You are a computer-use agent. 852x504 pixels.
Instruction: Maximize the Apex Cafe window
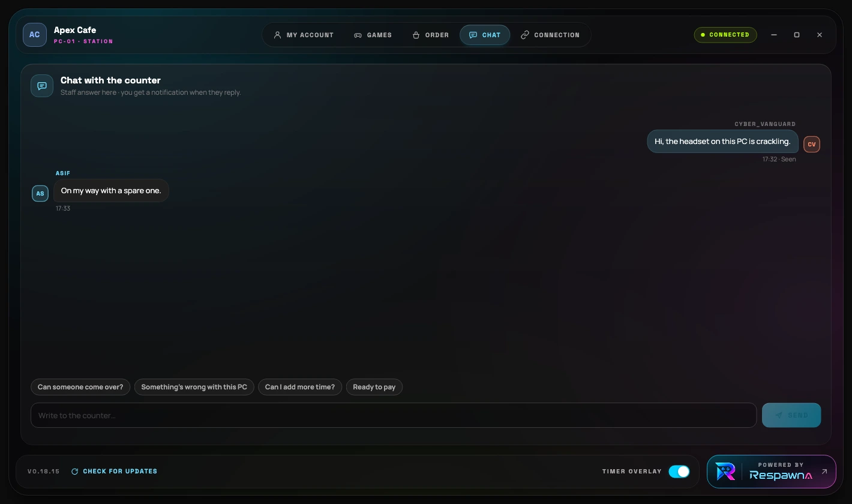tap(797, 35)
